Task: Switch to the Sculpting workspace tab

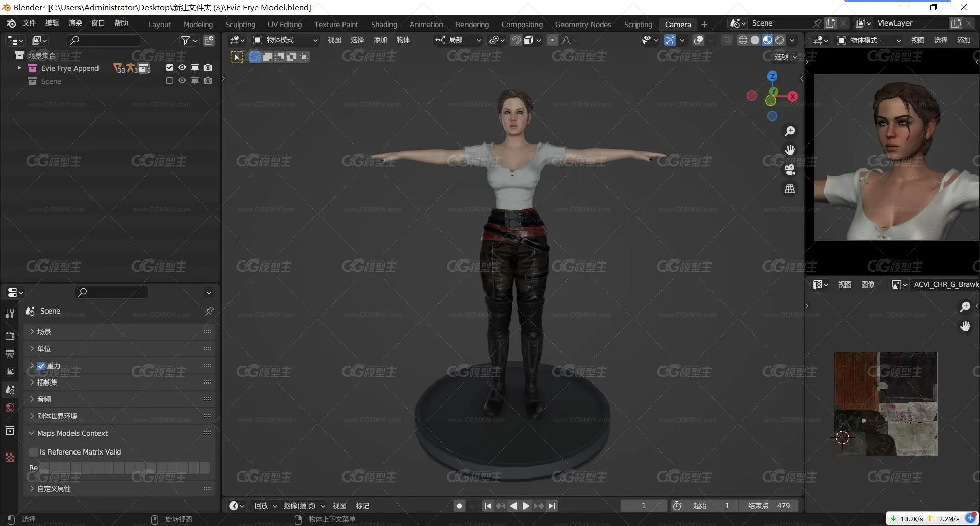Action: (240, 24)
